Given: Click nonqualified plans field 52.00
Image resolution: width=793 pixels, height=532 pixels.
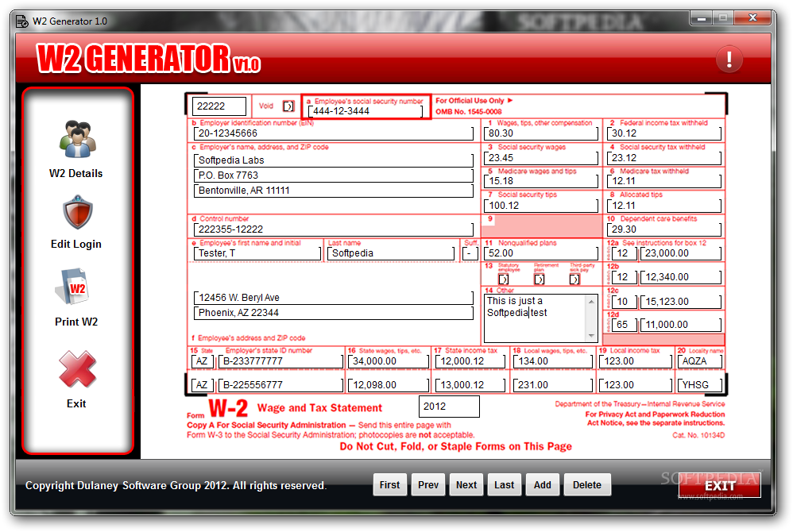Looking at the screenshot, I should point(540,253).
